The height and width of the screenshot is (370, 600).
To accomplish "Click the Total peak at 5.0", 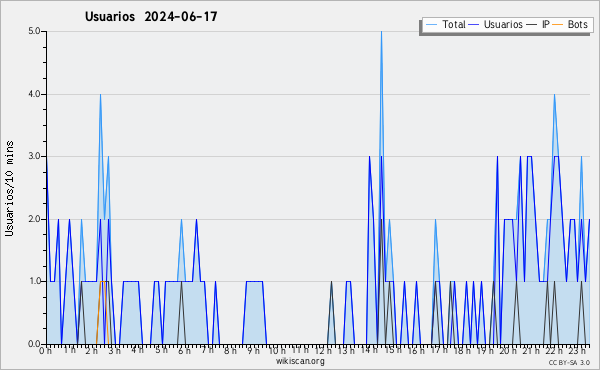I will pyautogui.click(x=381, y=32).
